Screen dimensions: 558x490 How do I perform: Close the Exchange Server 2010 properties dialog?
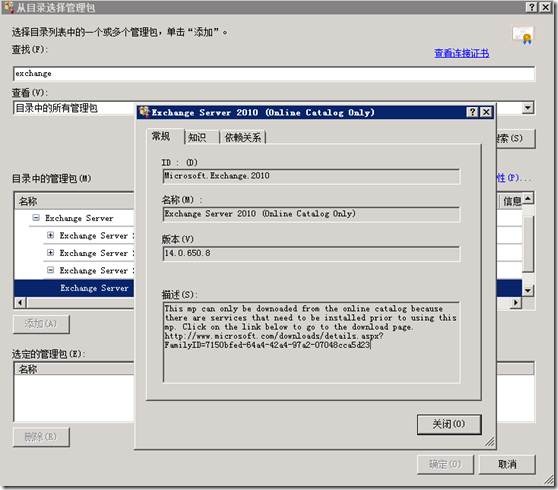click(x=486, y=112)
